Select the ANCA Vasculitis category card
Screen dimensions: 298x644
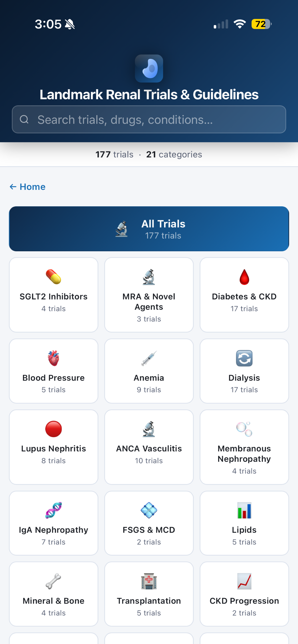click(149, 447)
